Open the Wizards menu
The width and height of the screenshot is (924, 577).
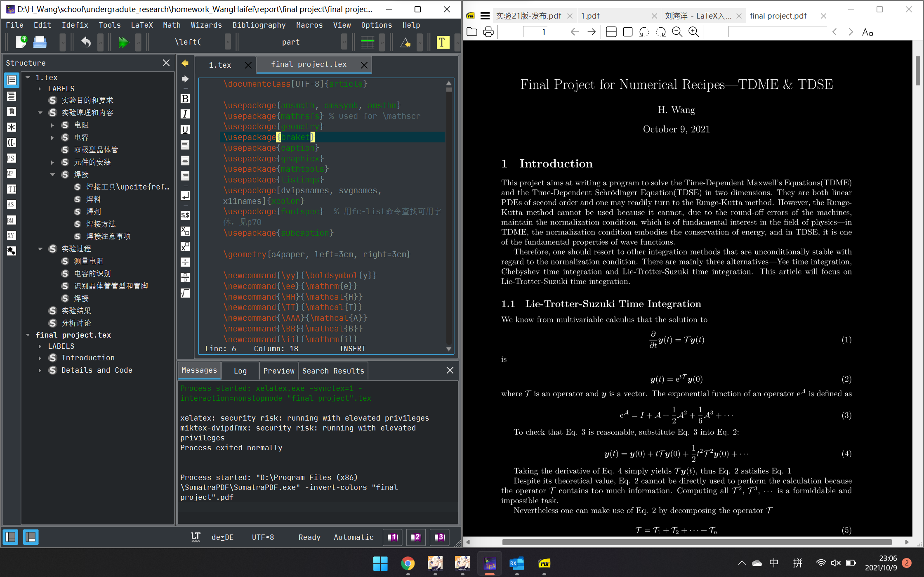coord(206,25)
